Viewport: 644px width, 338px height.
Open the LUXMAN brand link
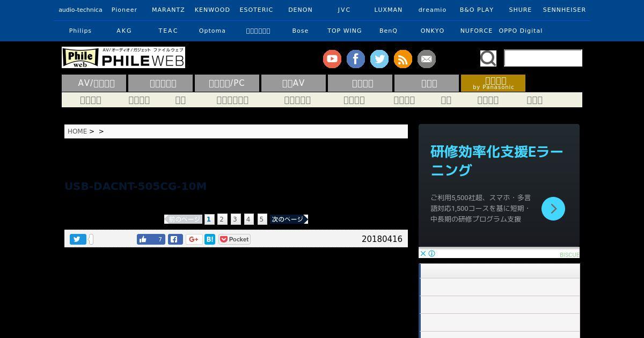[389, 10]
